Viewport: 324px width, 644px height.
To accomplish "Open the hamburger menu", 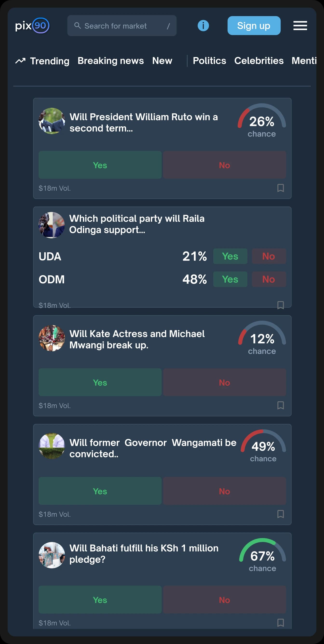I will pos(300,26).
